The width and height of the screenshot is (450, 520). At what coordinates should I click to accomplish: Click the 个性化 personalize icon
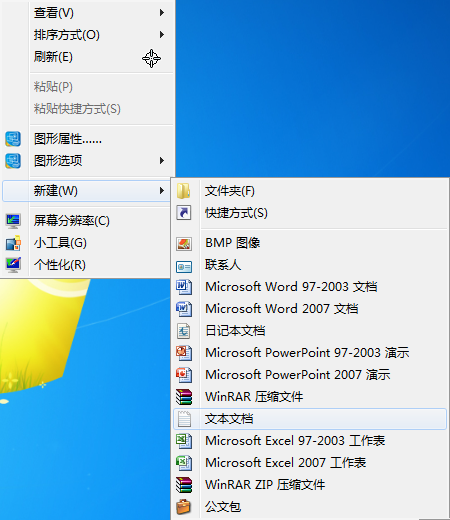click(13, 265)
